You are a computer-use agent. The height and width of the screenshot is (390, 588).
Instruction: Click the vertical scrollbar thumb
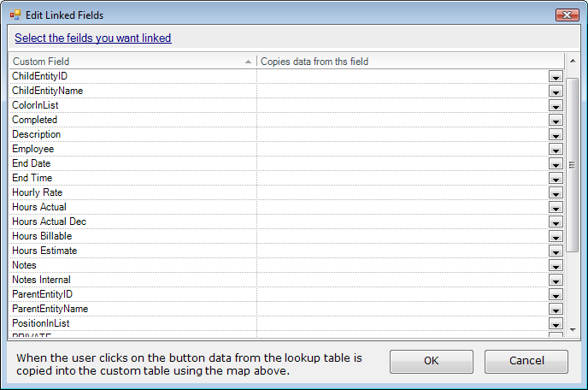click(573, 165)
